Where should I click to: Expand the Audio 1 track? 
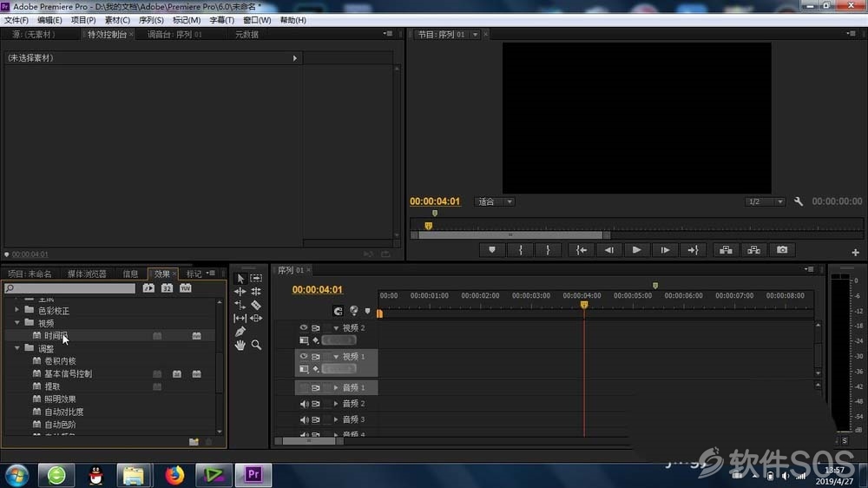tap(336, 388)
